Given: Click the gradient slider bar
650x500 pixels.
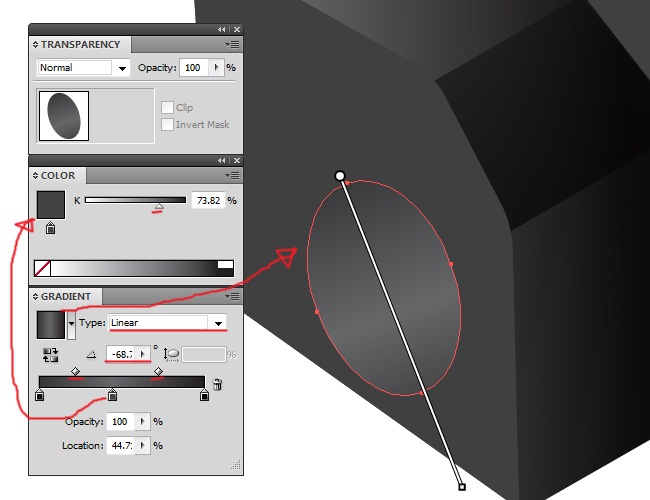Looking at the screenshot, I should [x=122, y=382].
